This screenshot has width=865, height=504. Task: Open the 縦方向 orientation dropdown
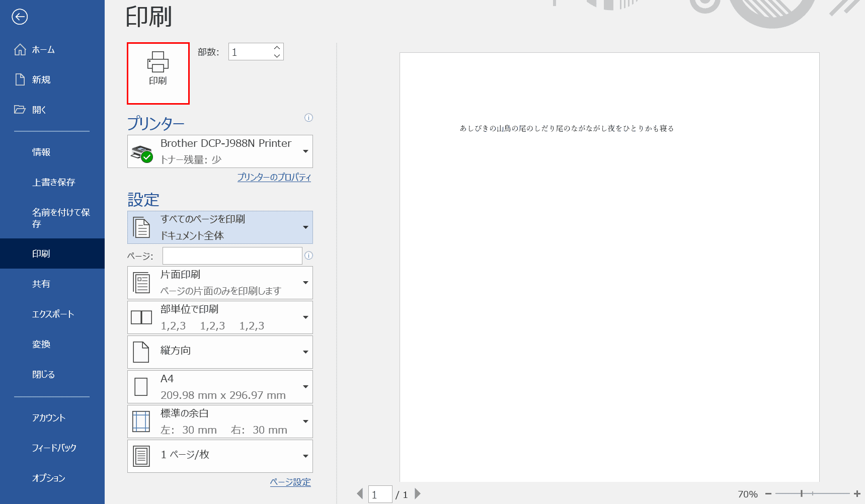[x=220, y=352]
